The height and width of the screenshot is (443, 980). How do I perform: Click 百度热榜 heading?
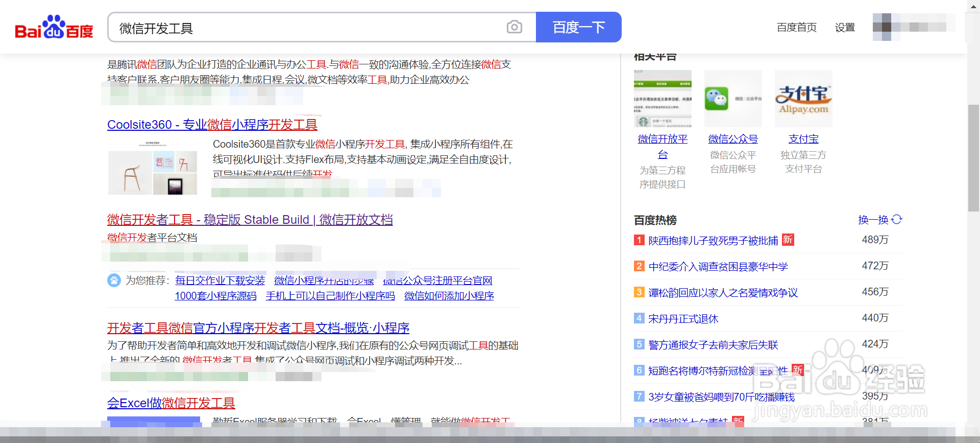(655, 220)
